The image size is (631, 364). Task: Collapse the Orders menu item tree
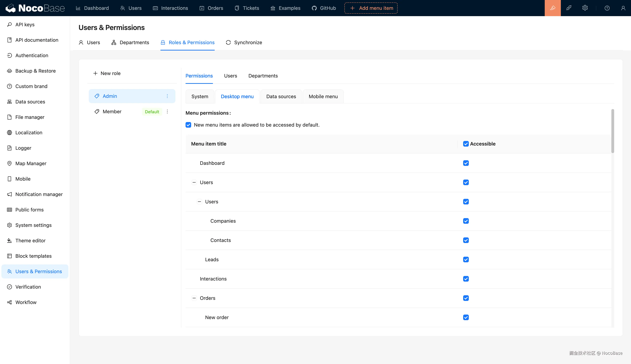(194, 298)
